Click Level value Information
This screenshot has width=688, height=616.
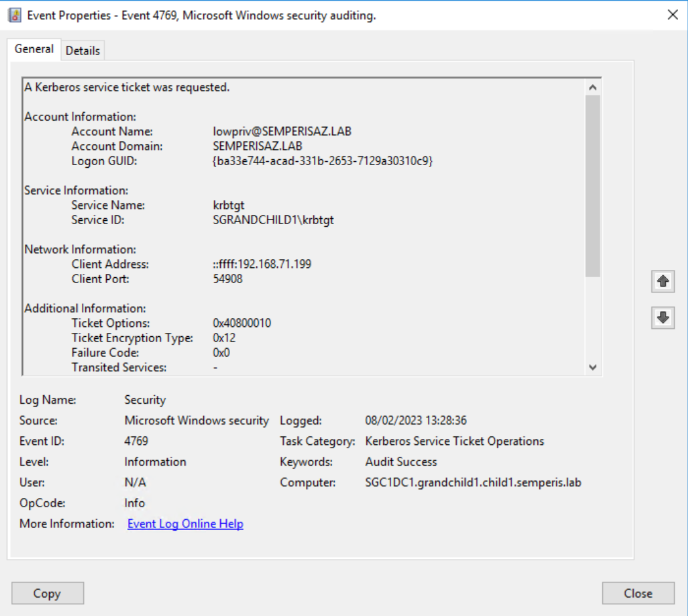tap(155, 461)
